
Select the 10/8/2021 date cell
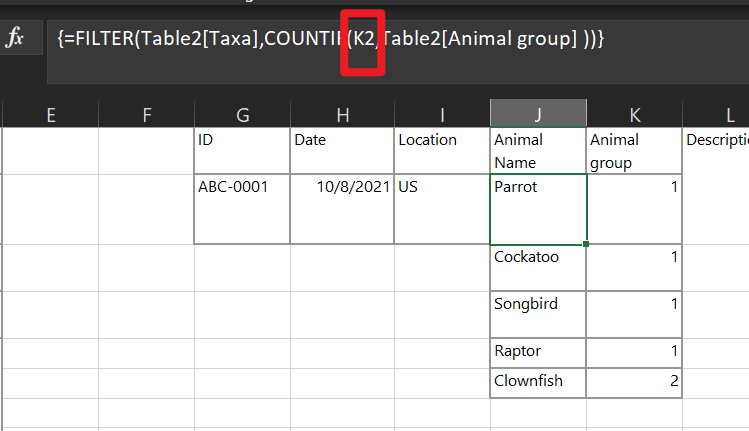point(342,209)
